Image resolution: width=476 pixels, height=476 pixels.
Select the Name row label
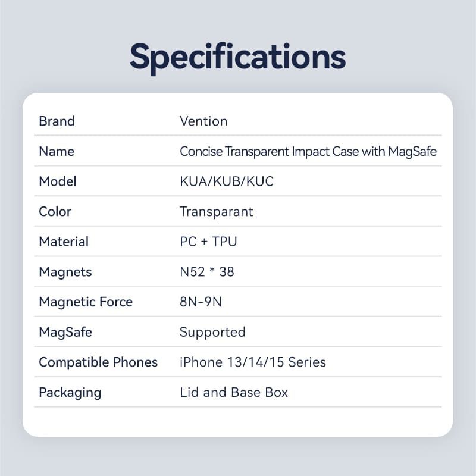point(57,151)
